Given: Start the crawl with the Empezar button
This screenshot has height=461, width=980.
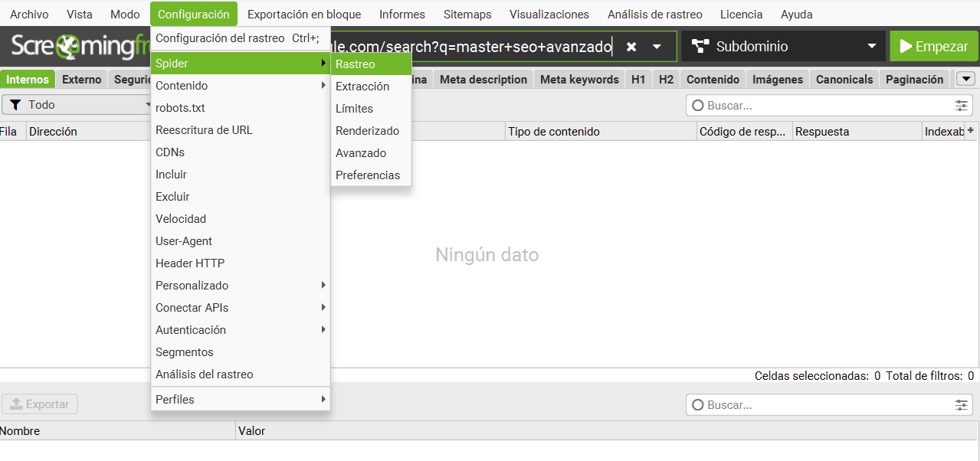Looking at the screenshot, I should 933,46.
